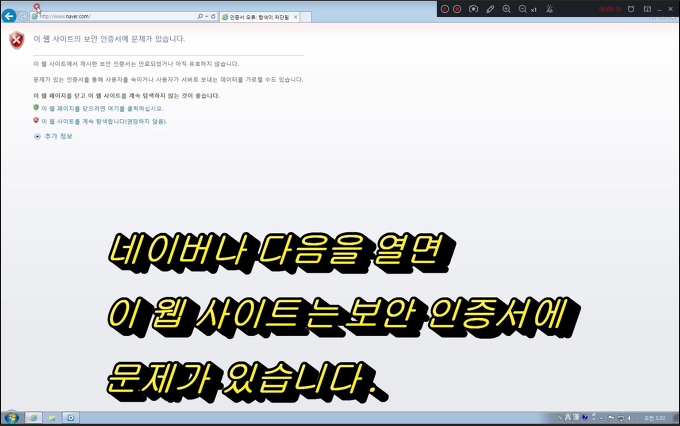
Task: Open the volume speaker tray icon
Action: tap(631, 418)
